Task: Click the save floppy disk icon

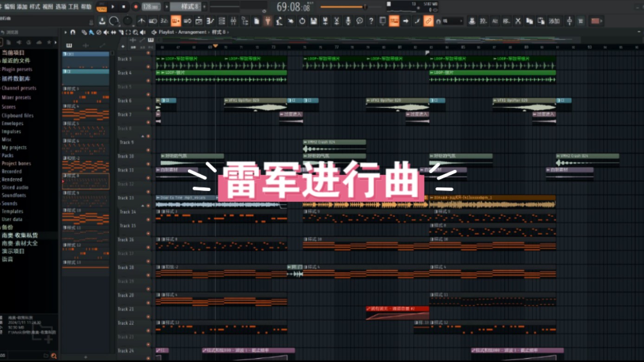Action: click(x=314, y=21)
